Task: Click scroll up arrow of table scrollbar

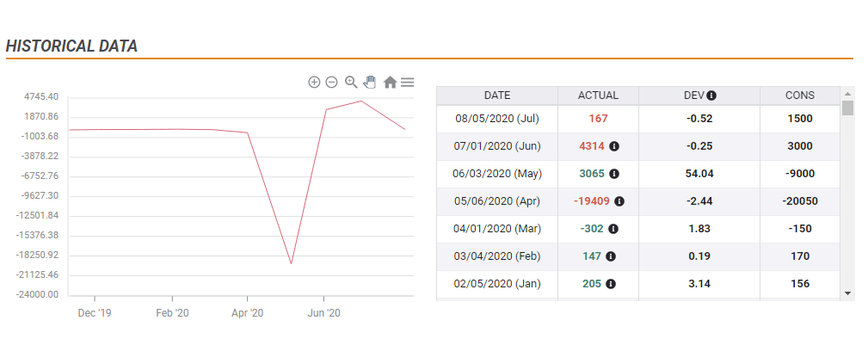Action: coord(848,93)
